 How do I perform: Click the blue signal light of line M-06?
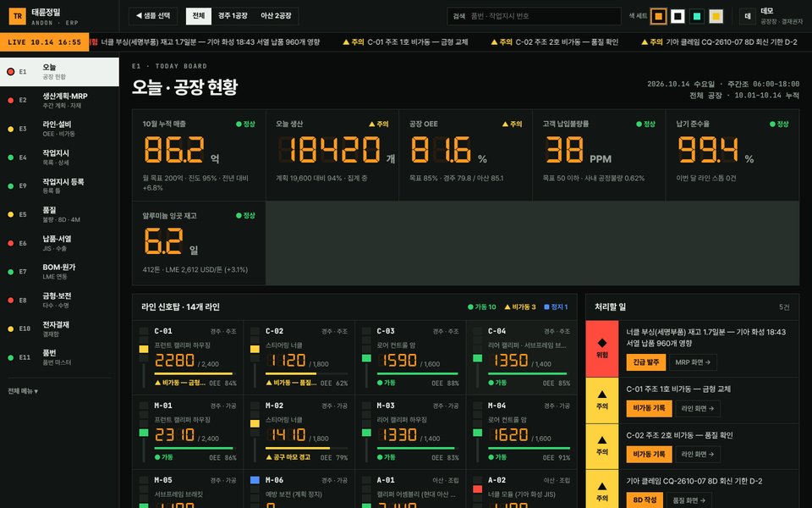(x=255, y=480)
